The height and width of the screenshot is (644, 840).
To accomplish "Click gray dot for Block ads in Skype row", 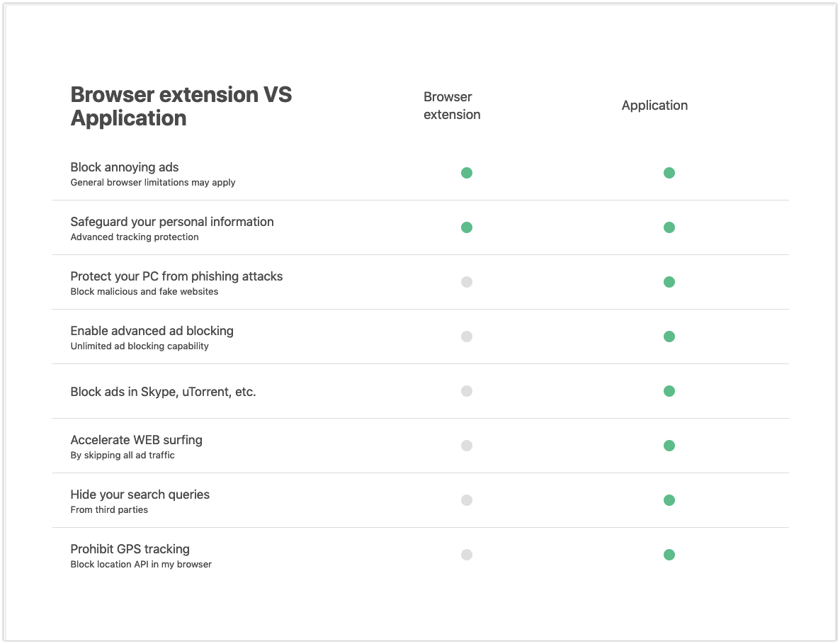I will click(466, 391).
